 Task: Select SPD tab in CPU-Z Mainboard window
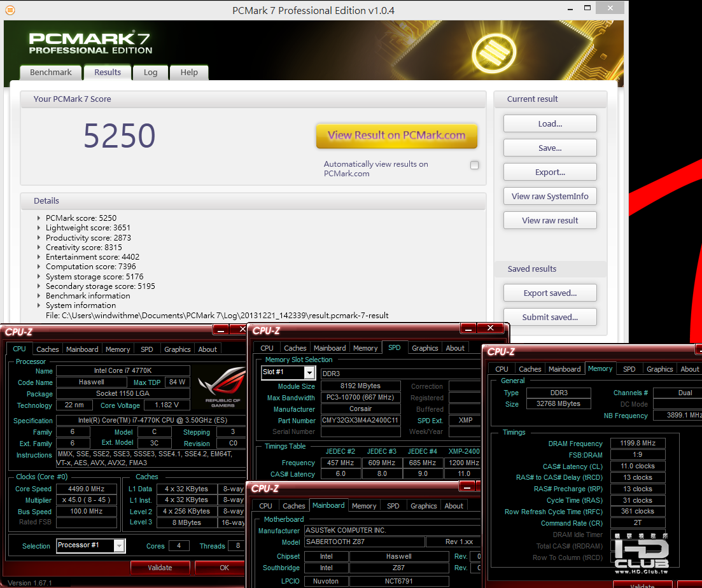[x=393, y=506]
